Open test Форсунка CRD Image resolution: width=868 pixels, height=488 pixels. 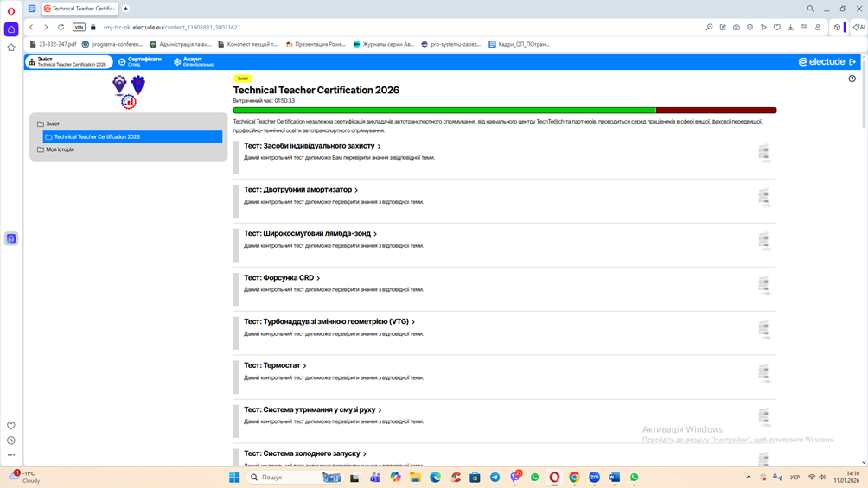pos(279,278)
